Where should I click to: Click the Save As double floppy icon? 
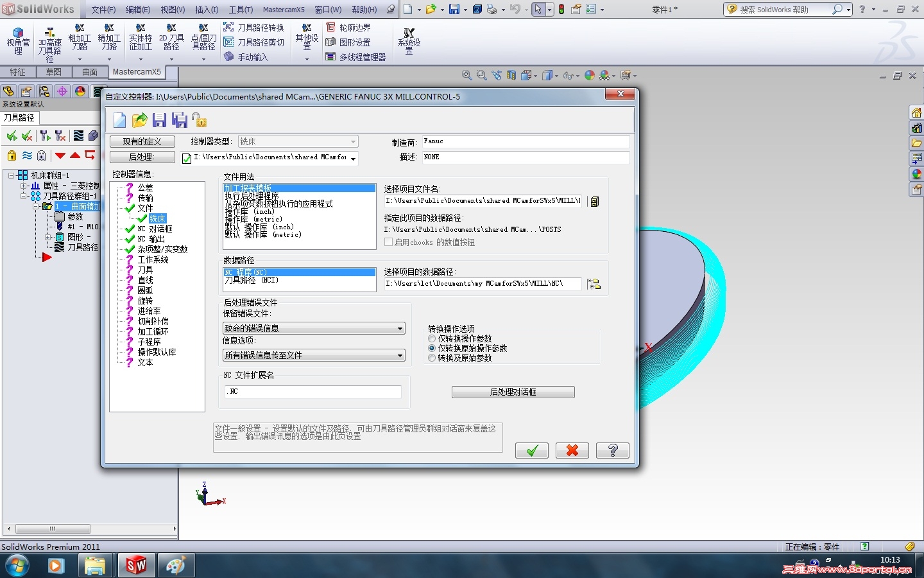[180, 120]
